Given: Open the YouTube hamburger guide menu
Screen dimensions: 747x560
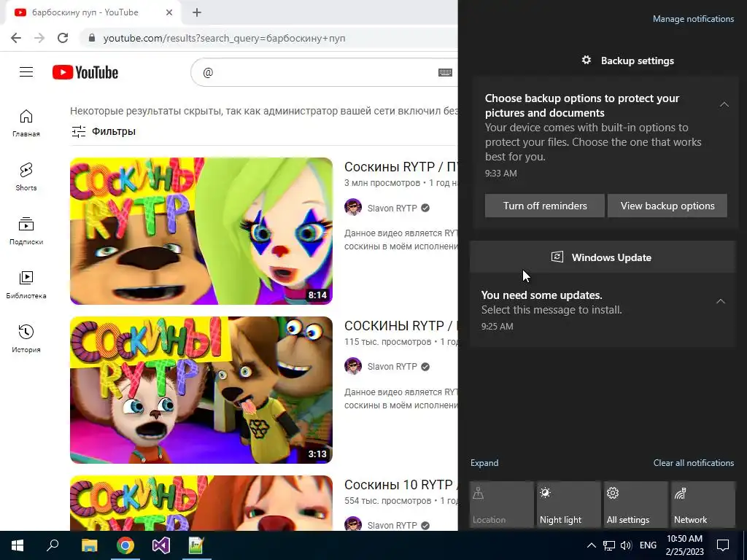Looking at the screenshot, I should [26, 72].
